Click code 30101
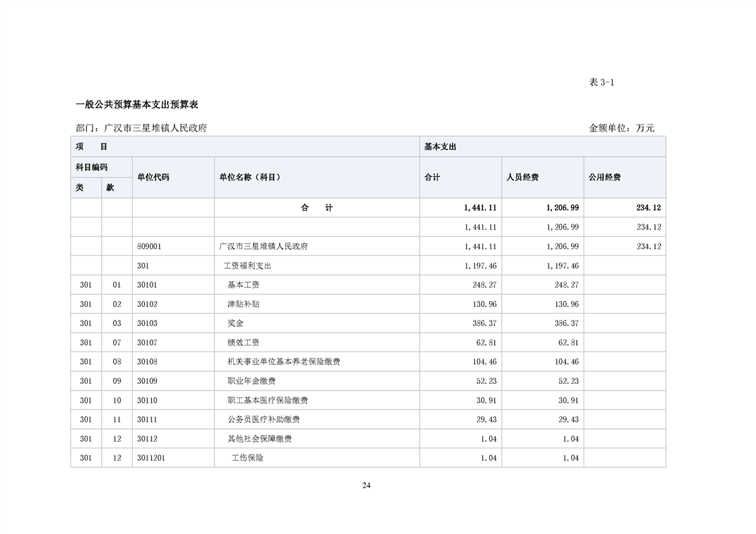 coord(147,285)
